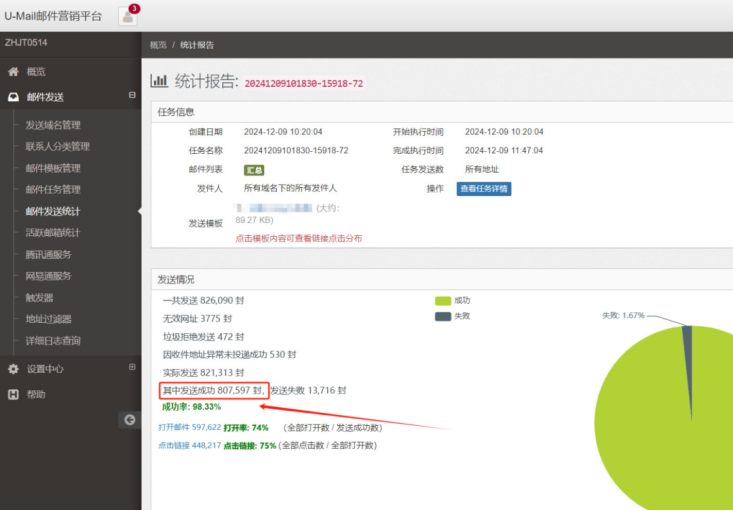
Task: Click the red hint 点击模板内容可查看链接点击分布
Action: tap(299, 238)
